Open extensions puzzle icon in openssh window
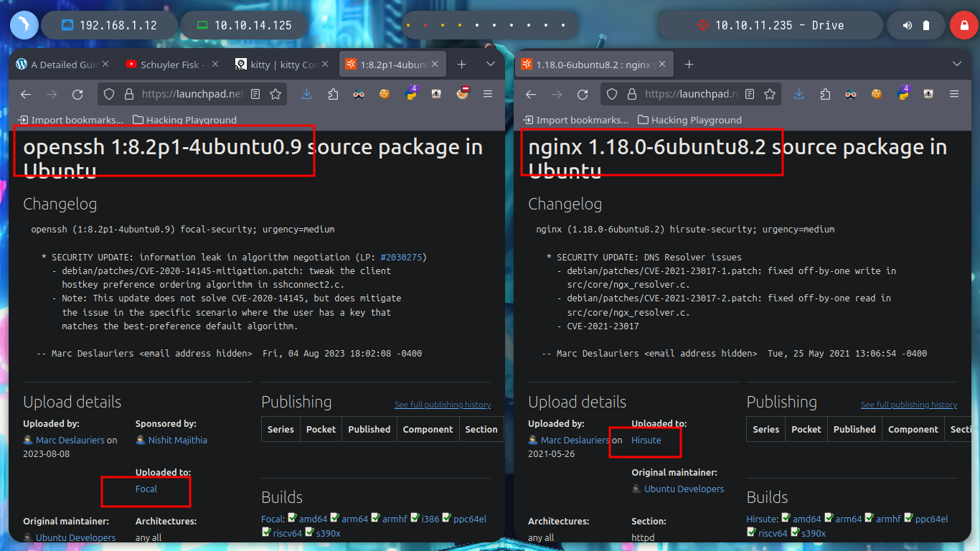This screenshot has width=980, height=551. (333, 94)
